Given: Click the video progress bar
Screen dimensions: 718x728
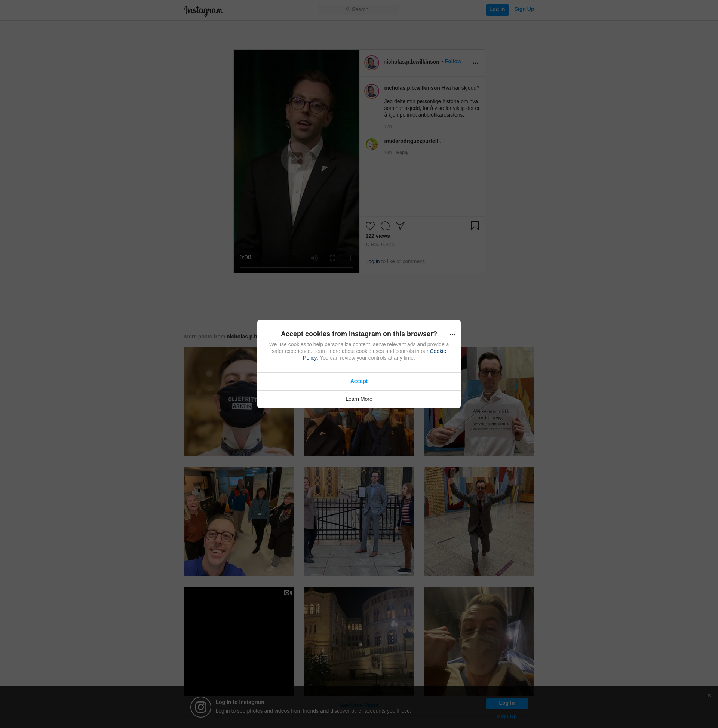Looking at the screenshot, I should (x=296, y=268).
